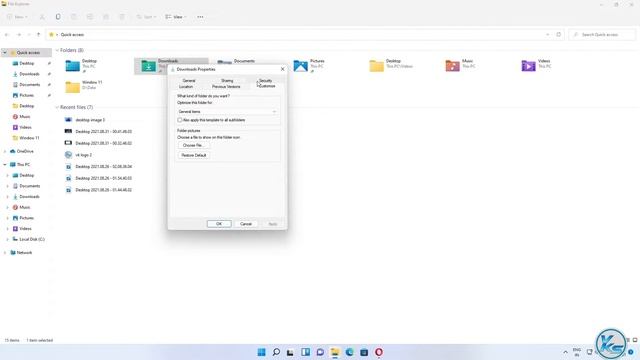Click the Paste icon in toolbar

pos(74,17)
